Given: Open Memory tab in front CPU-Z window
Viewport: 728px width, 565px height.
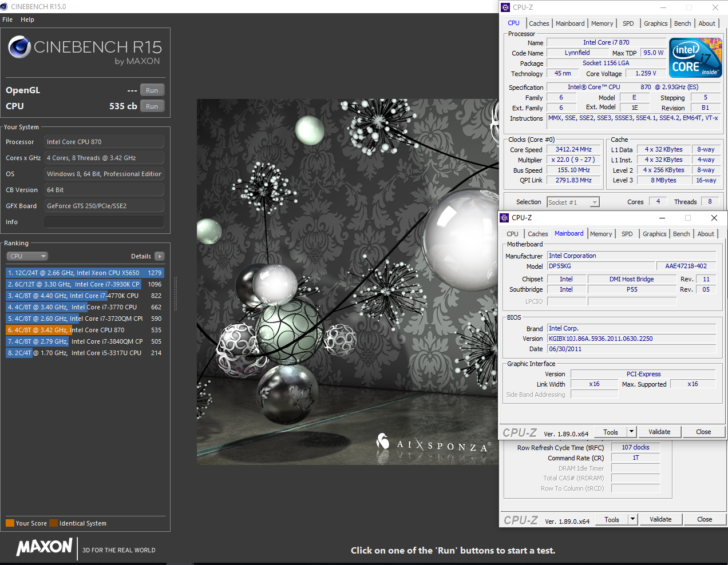Looking at the screenshot, I should pos(601,234).
